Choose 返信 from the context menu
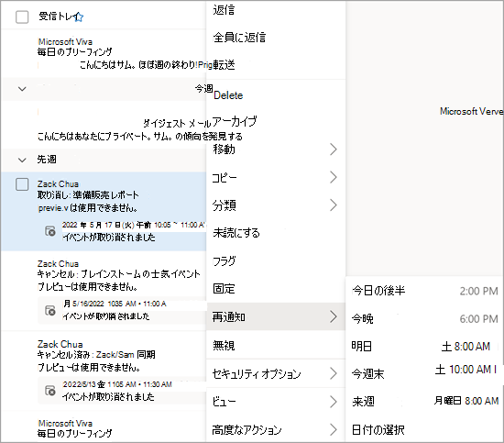 pos(276,10)
